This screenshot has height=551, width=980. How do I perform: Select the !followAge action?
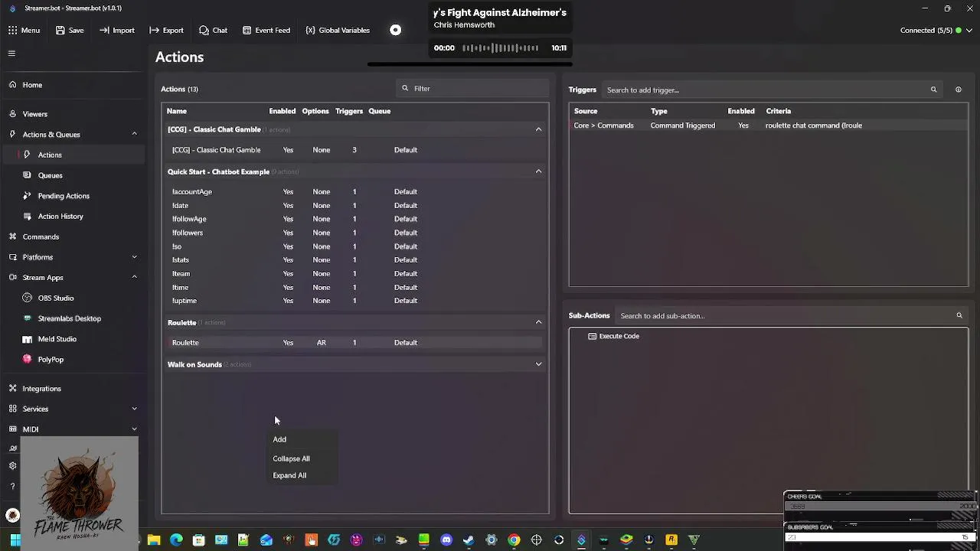pos(354,219)
